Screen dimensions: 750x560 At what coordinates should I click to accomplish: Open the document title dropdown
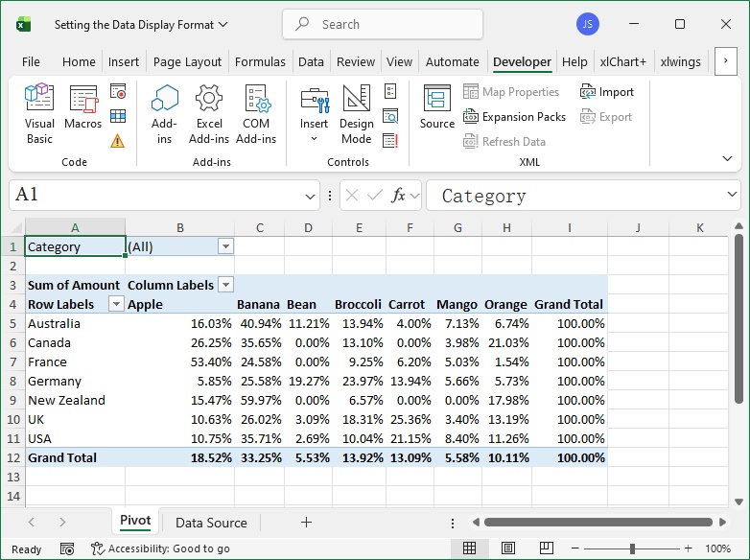[223, 24]
